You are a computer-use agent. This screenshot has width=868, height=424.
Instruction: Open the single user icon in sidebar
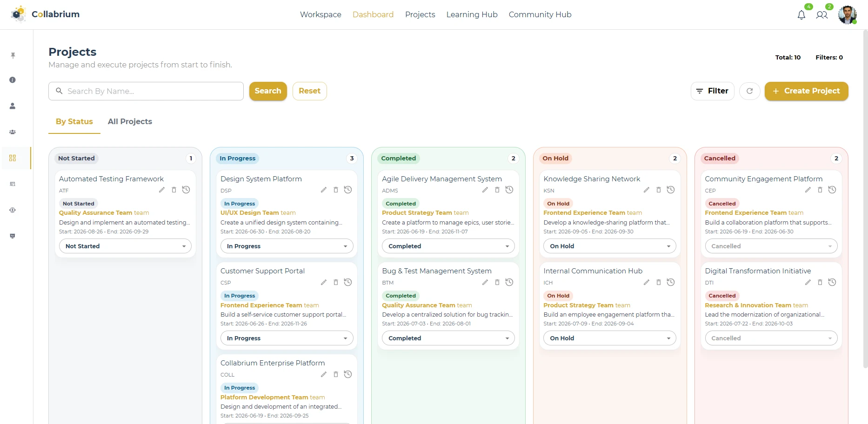tap(13, 106)
